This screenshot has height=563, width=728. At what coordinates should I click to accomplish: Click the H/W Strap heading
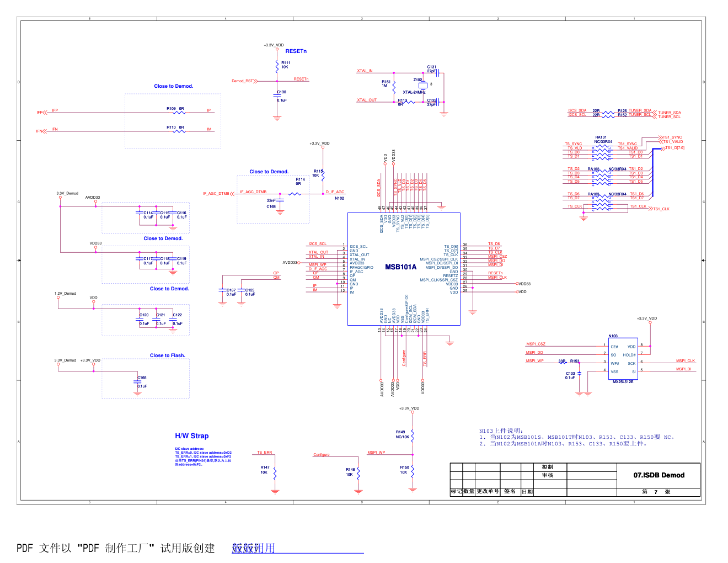[x=192, y=436]
